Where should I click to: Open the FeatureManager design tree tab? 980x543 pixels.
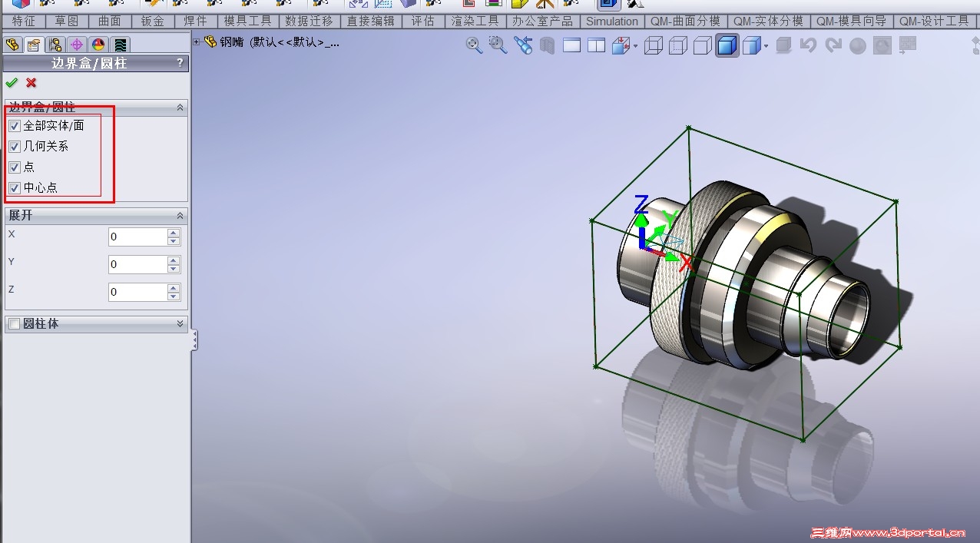tap(12, 45)
